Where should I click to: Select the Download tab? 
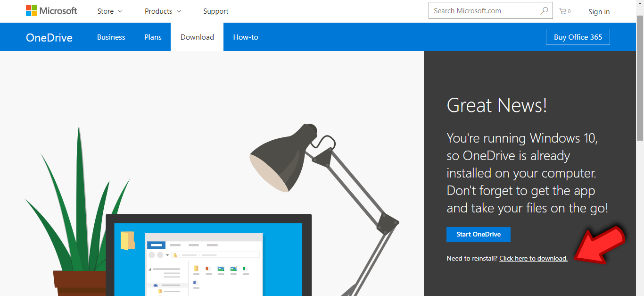(197, 37)
